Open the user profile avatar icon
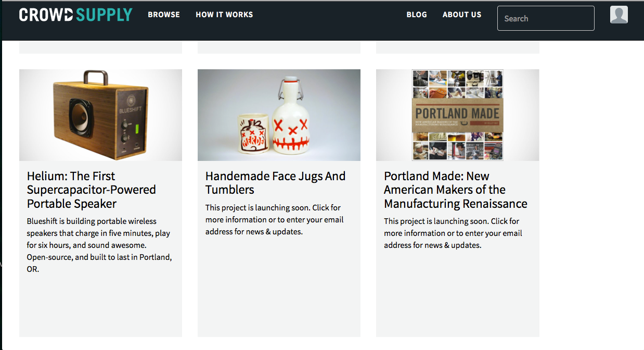 point(619,15)
